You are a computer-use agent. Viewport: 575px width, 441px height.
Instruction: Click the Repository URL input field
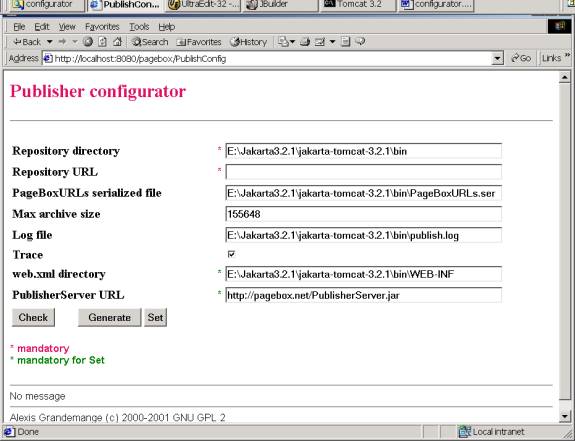coord(363,172)
